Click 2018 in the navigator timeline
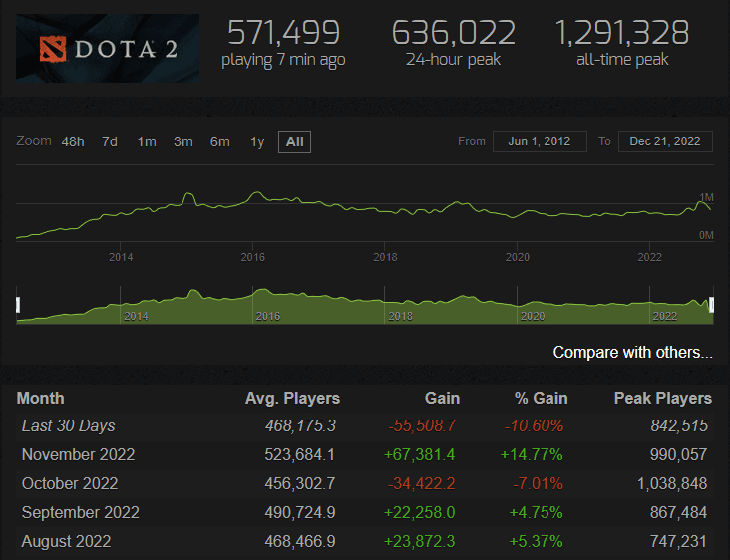Screen dimensions: 730x560 [400, 316]
